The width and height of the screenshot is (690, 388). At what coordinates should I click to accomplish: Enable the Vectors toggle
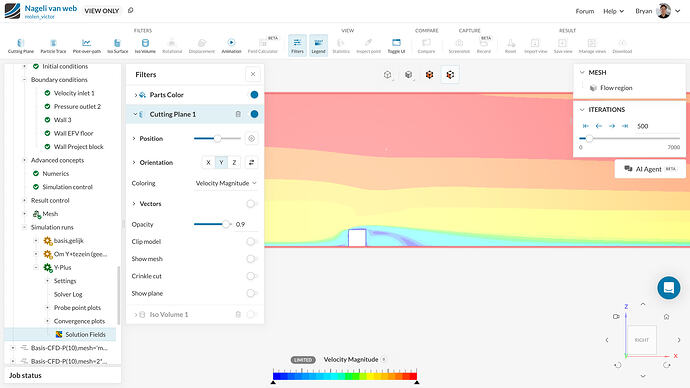click(251, 204)
